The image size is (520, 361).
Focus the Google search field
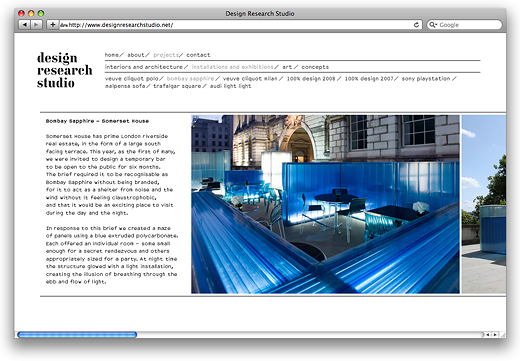point(464,25)
